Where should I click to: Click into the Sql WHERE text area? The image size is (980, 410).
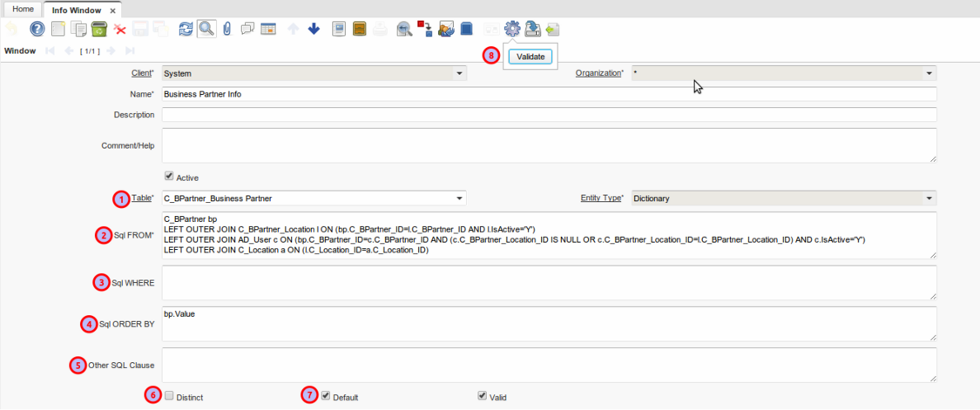(x=548, y=282)
